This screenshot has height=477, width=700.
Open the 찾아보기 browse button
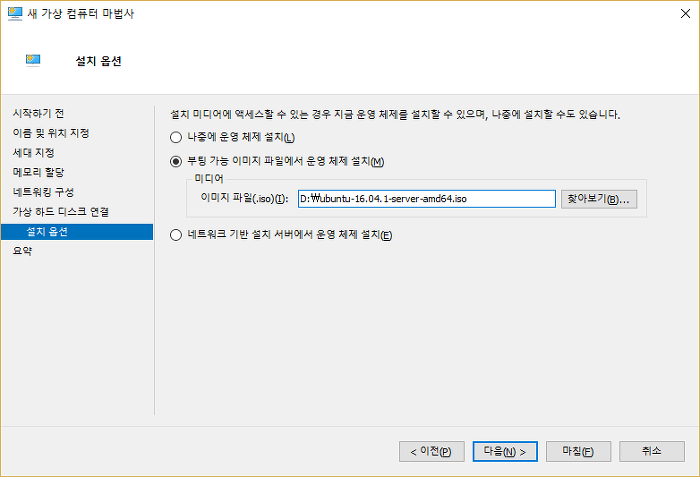click(599, 199)
